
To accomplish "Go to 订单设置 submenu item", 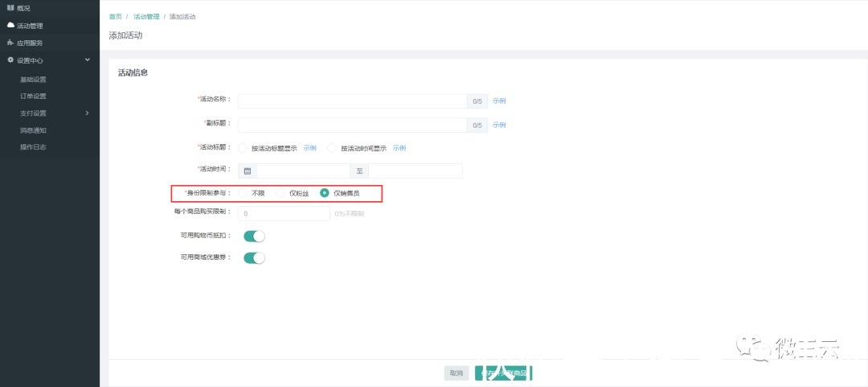I will (x=33, y=96).
